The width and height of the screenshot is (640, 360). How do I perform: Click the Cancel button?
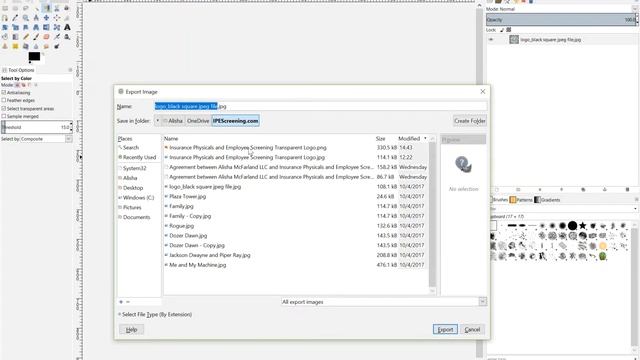pyautogui.click(x=472, y=329)
